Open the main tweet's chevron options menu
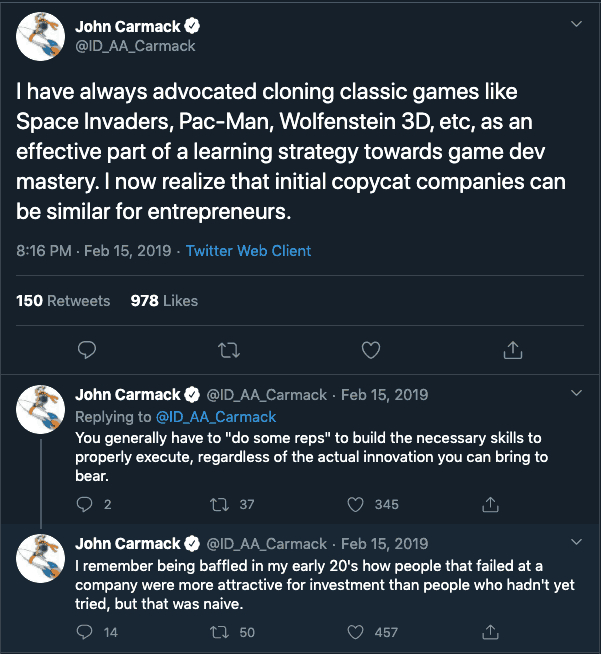This screenshot has height=654, width=601. pos(575,24)
